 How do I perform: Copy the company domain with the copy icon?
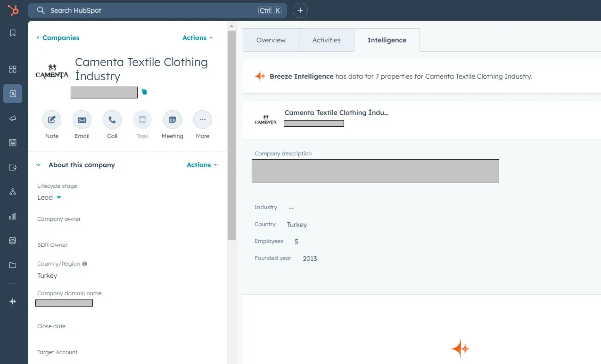144,92
